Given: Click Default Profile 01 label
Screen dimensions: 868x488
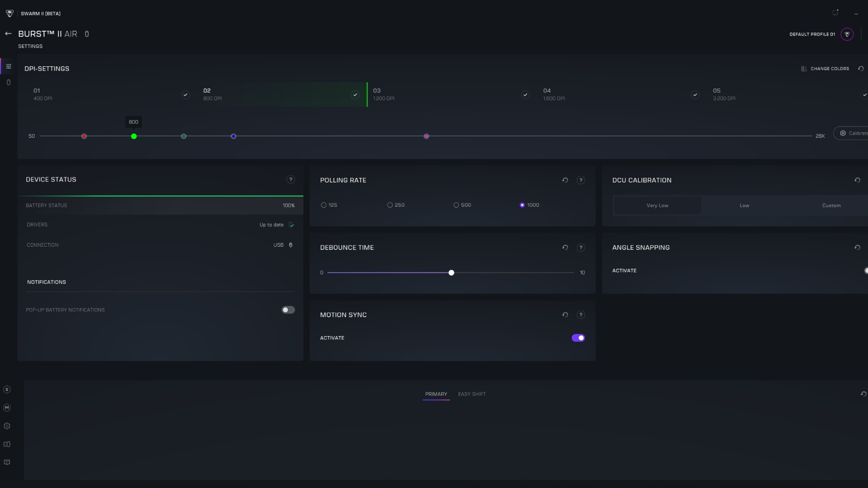Looking at the screenshot, I should pos(812,34).
